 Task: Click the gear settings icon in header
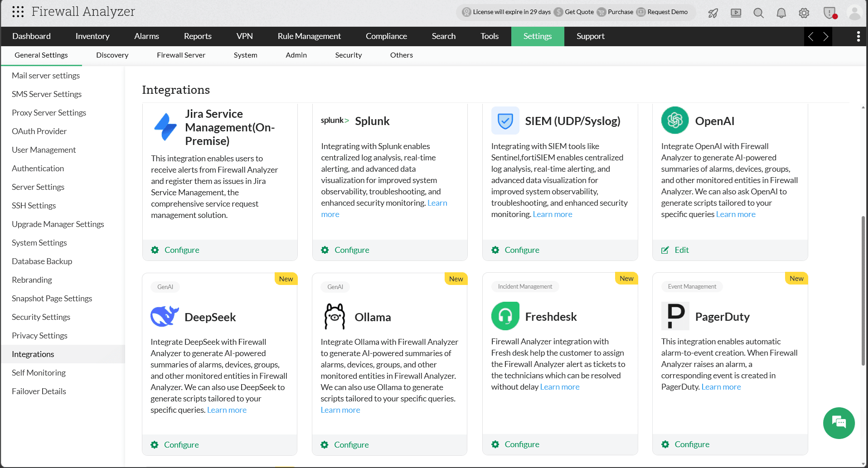[804, 13]
